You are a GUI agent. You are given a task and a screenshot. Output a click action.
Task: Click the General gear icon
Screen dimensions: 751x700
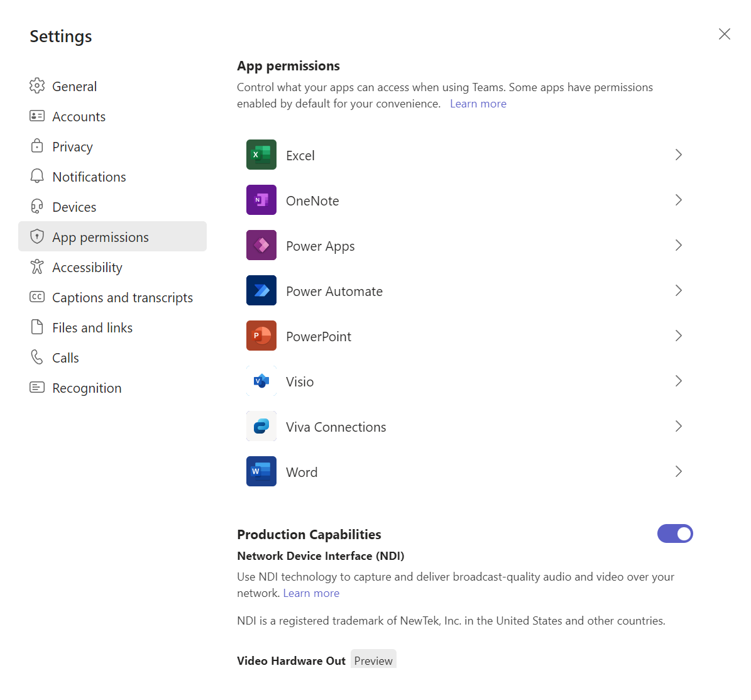(37, 85)
